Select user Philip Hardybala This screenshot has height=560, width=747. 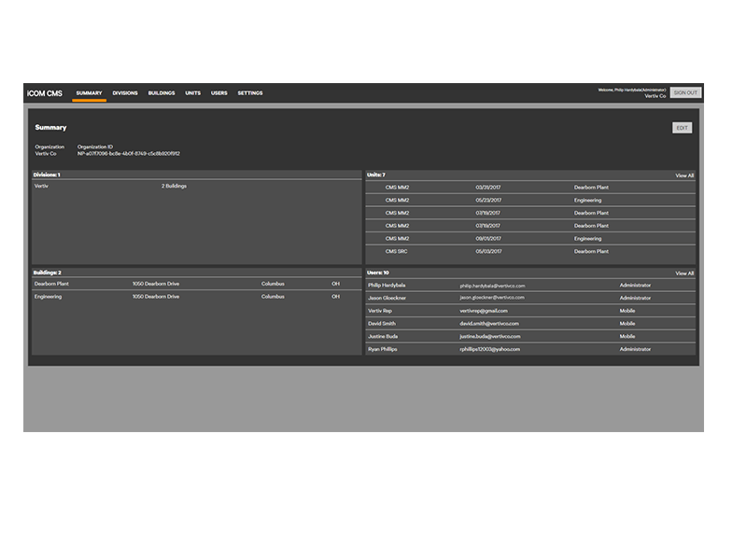pyautogui.click(x=530, y=286)
